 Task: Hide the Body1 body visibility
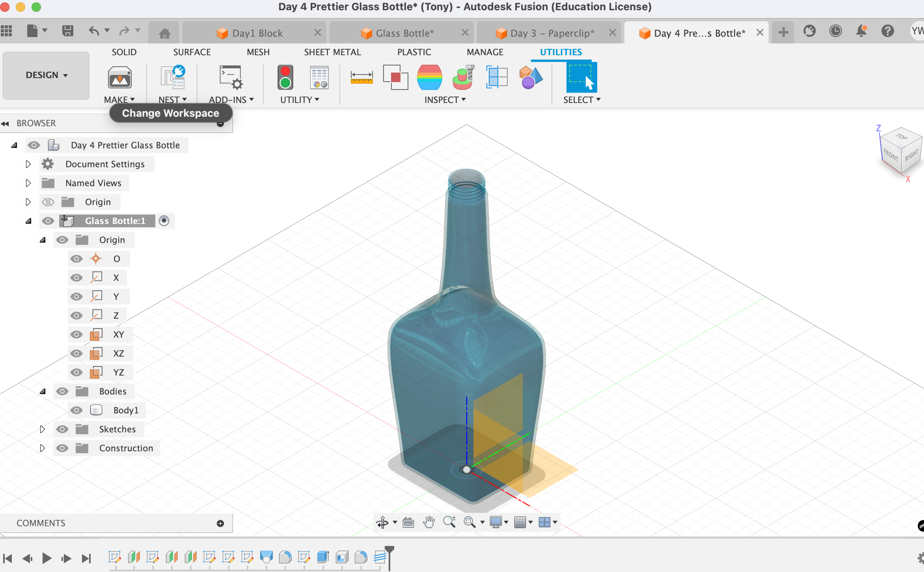[76, 410]
